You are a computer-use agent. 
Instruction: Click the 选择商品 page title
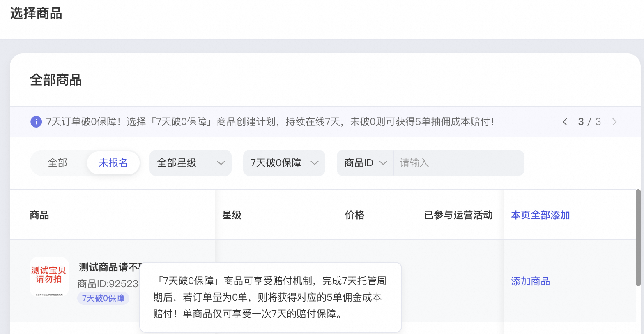[36, 13]
